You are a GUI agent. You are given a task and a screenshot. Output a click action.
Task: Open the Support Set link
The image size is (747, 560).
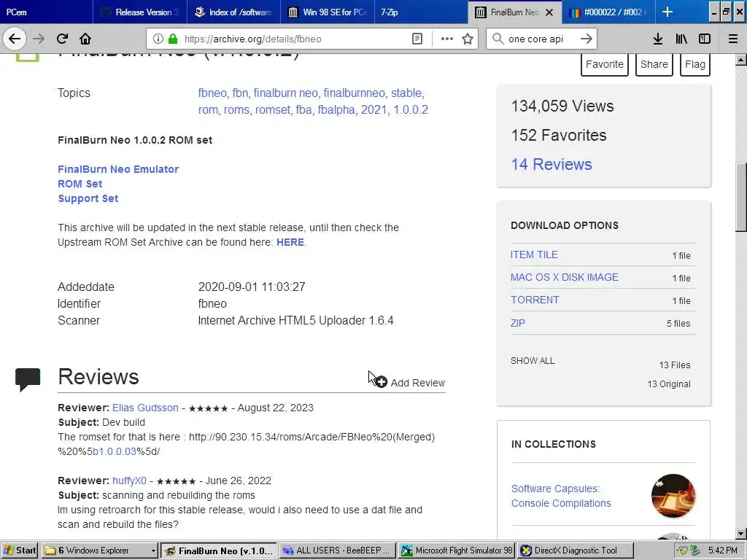88,198
